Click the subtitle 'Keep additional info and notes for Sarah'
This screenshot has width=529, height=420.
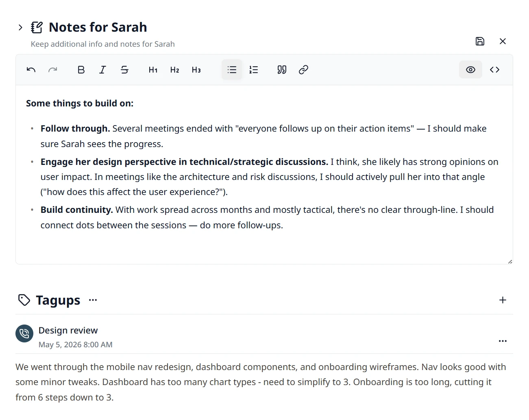point(103,44)
